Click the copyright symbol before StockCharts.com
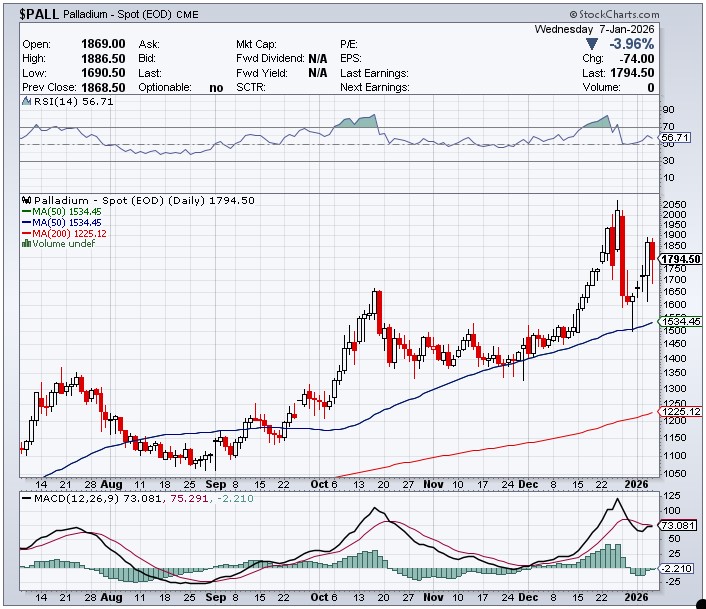 [573, 16]
